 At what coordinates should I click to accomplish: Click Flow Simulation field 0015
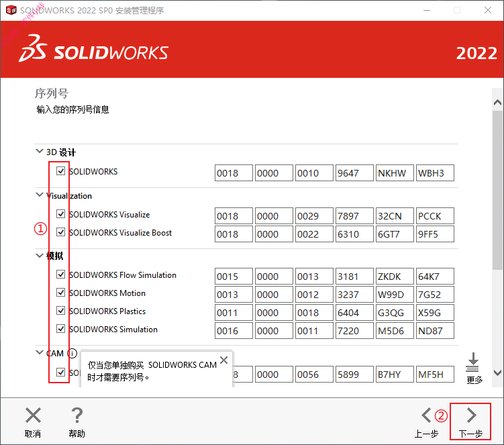tap(234, 277)
